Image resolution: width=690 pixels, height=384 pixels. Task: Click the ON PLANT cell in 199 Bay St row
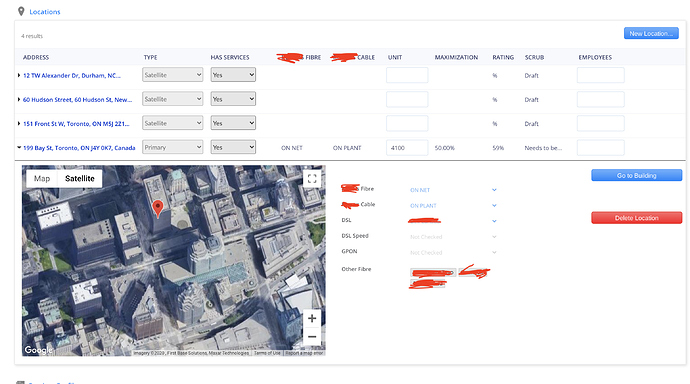pos(347,148)
